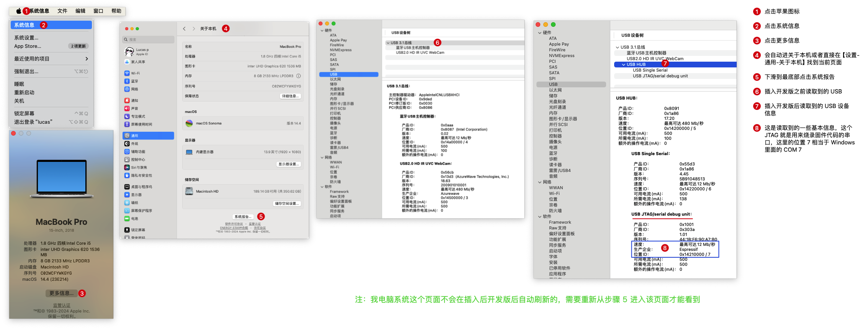Click the info icon beside 内存 value
Image resolution: width=868 pixels, height=329 pixels.
tap(299, 76)
